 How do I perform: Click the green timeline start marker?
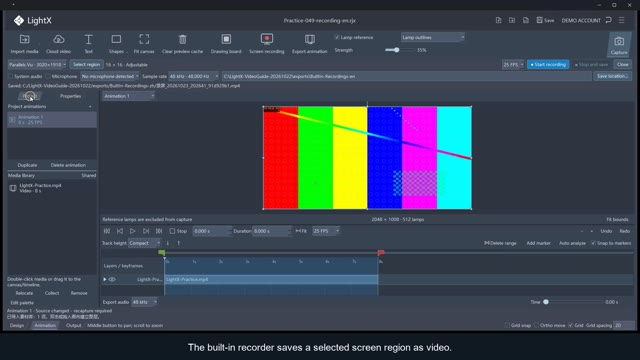tap(162, 253)
